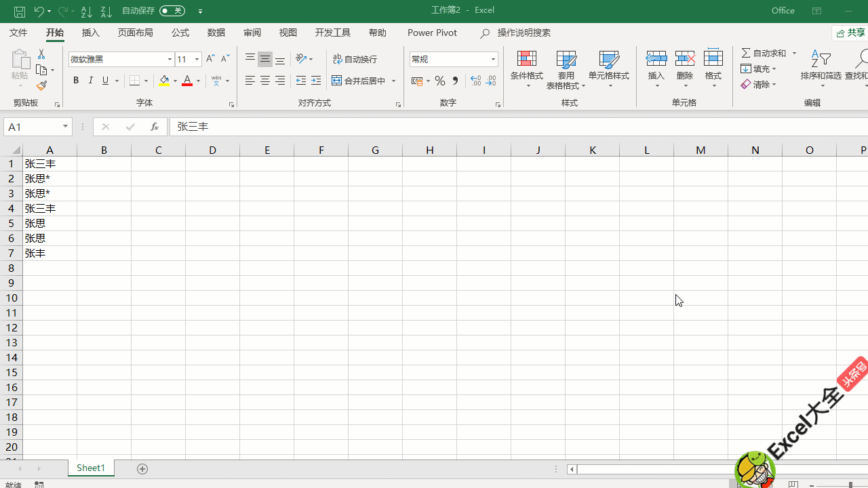Toggle Bold formatting
The width and height of the screenshot is (868, 488).
[76, 81]
